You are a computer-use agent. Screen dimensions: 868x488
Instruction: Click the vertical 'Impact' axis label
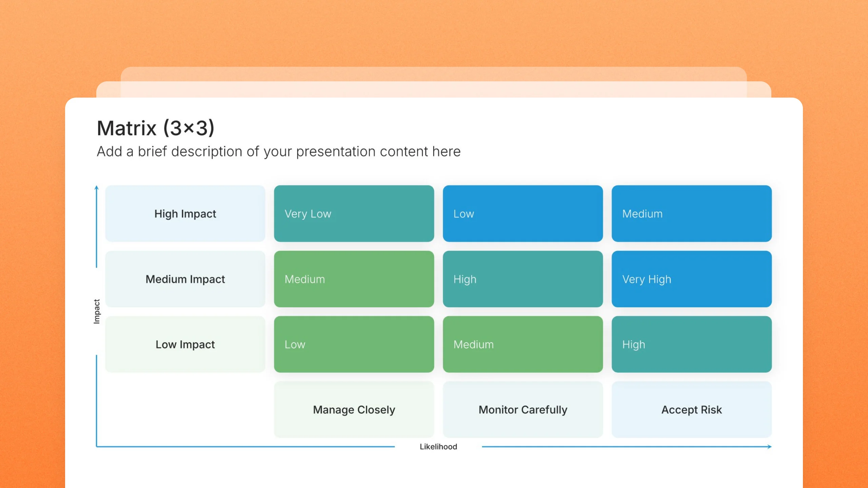click(x=97, y=311)
